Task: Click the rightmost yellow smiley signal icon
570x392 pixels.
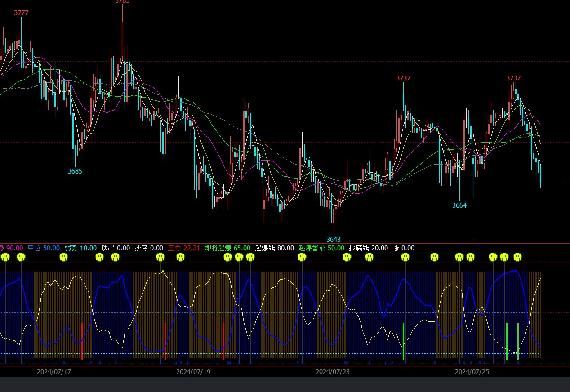Action: click(x=517, y=257)
